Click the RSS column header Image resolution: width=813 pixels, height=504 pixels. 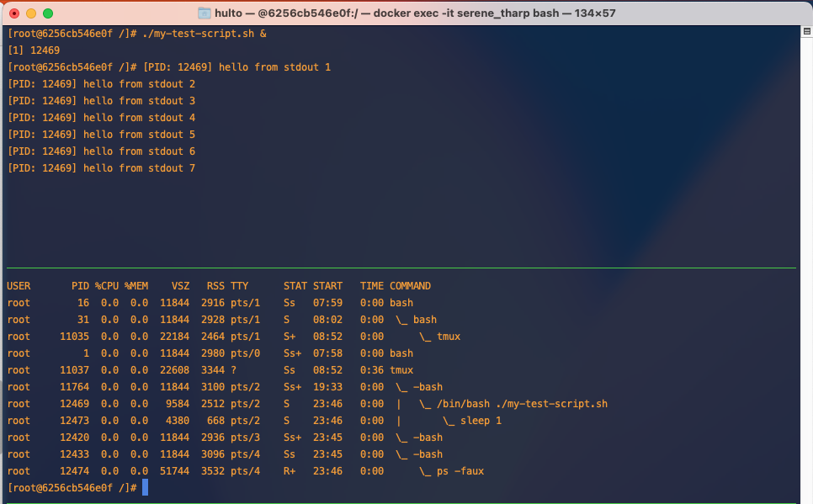[x=215, y=286]
